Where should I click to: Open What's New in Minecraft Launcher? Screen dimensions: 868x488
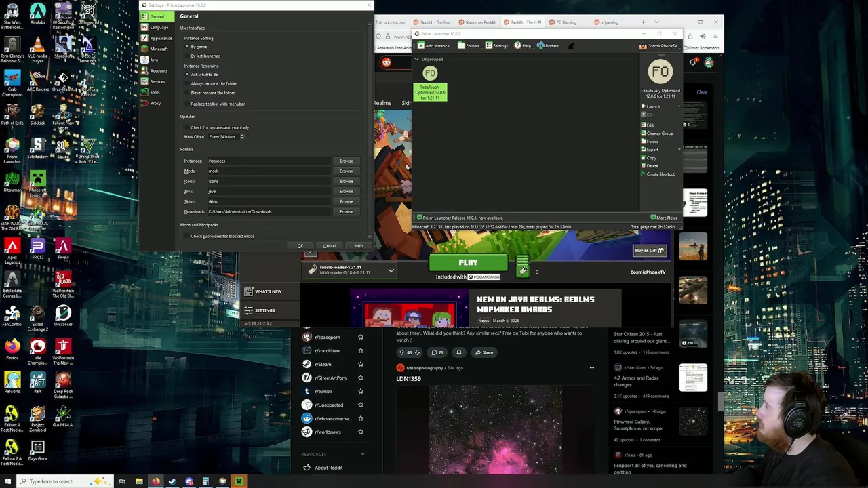point(269,291)
